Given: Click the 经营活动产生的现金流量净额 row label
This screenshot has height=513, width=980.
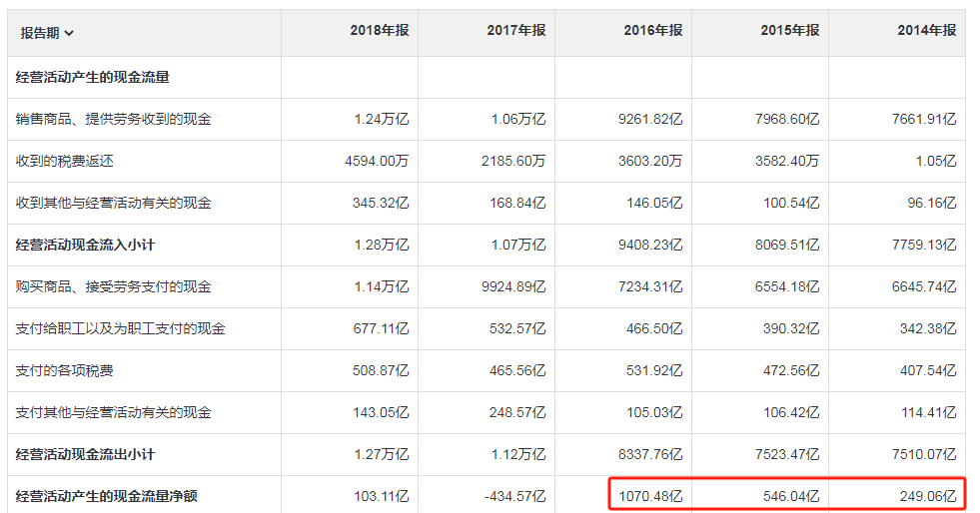Looking at the screenshot, I should 106,496.
